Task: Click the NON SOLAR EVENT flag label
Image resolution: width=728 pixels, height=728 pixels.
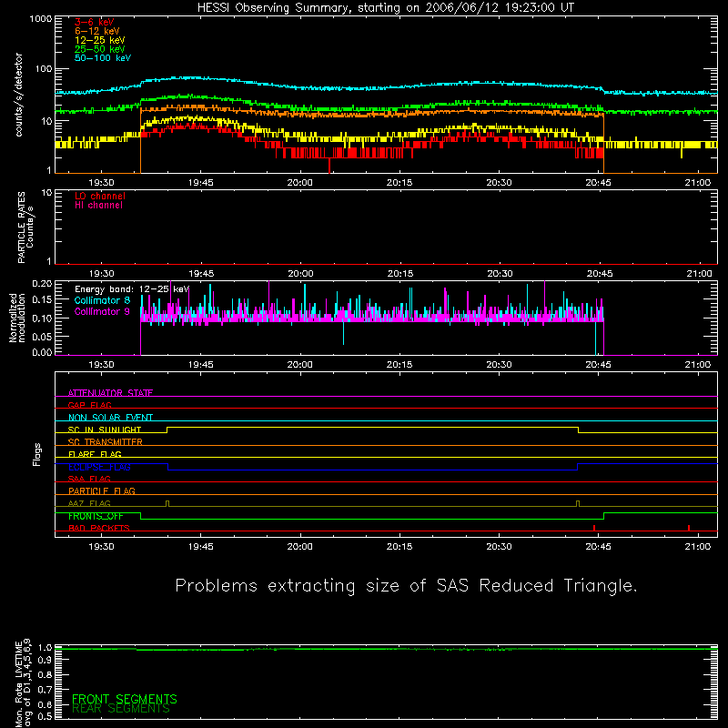Action: click(x=110, y=418)
